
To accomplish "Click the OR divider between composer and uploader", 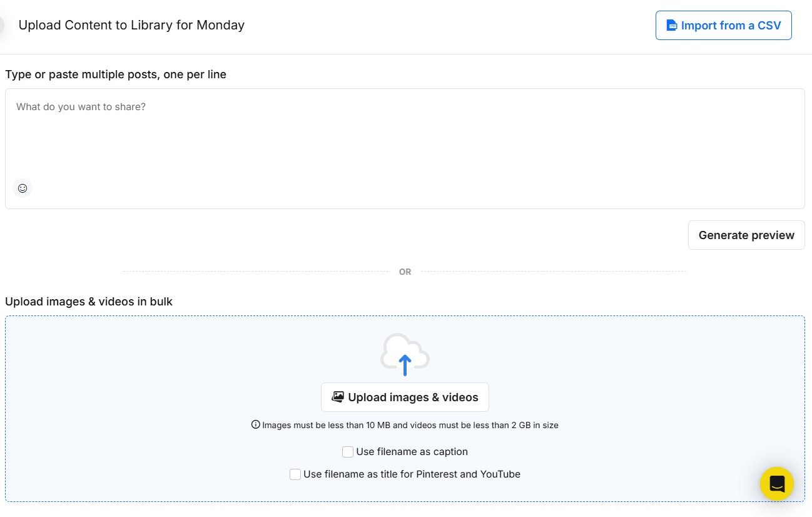I will pos(405,271).
